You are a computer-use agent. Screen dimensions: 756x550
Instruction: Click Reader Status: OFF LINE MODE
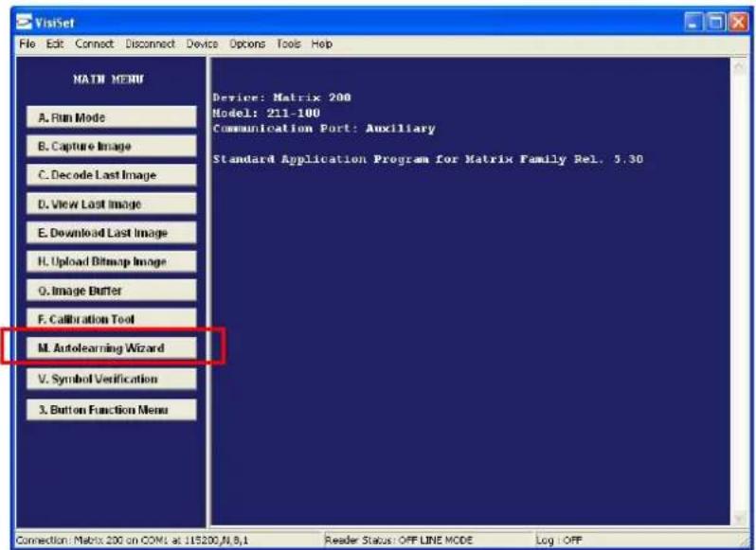tap(399, 541)
